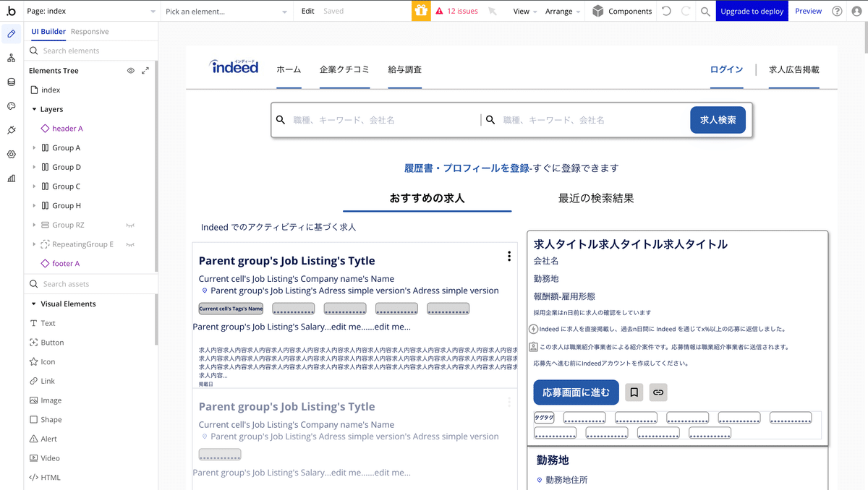Viewport: 868px width, 490px height.
Task: Expand Group A in the tree
Action: 34,147
